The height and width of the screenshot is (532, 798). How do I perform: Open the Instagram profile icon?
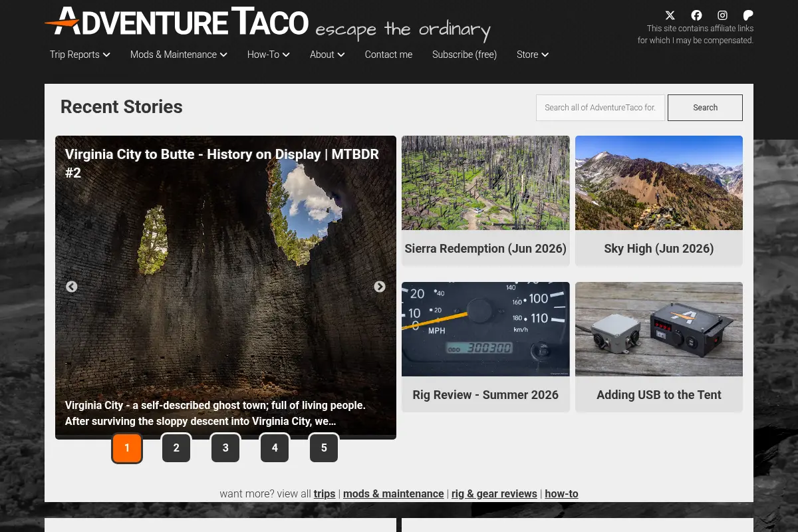722,15
